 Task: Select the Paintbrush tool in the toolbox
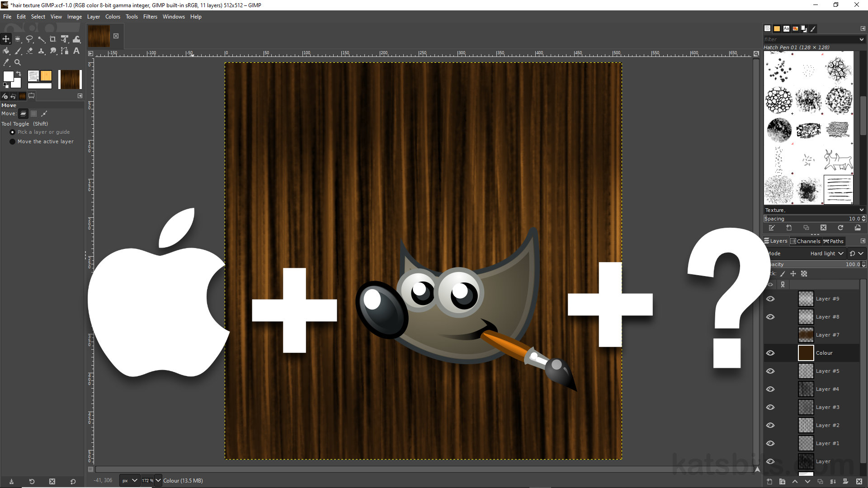[x=18, y=51]
